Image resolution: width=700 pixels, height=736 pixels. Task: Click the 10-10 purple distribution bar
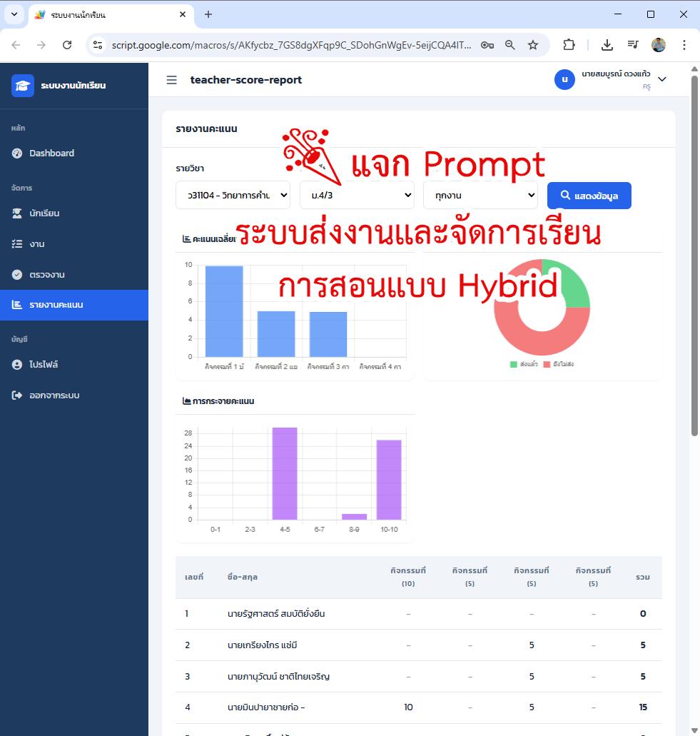(389, 480)
